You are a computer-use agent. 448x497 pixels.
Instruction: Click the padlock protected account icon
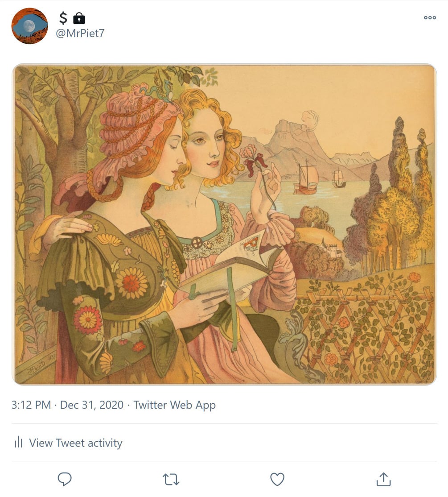pos(79,18)
